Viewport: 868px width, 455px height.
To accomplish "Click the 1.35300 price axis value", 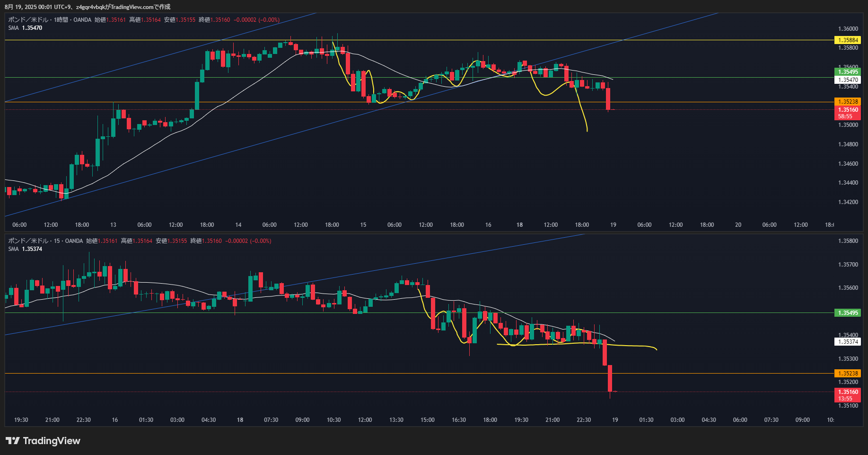I will [x=848, y=359].
